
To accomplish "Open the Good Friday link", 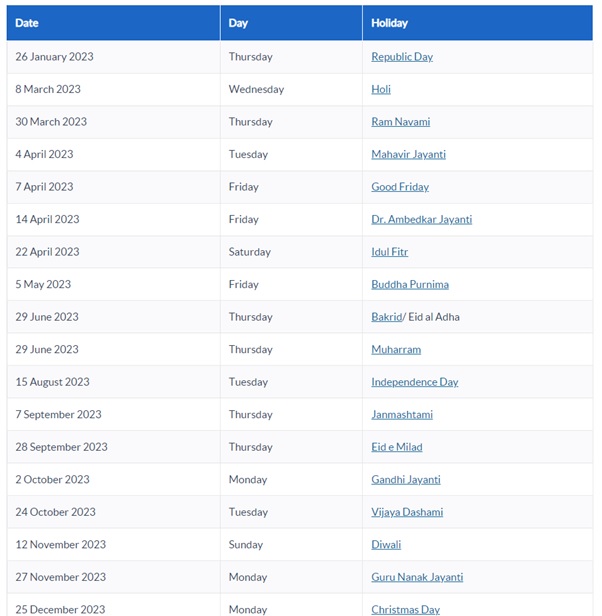I will (400, 187).
